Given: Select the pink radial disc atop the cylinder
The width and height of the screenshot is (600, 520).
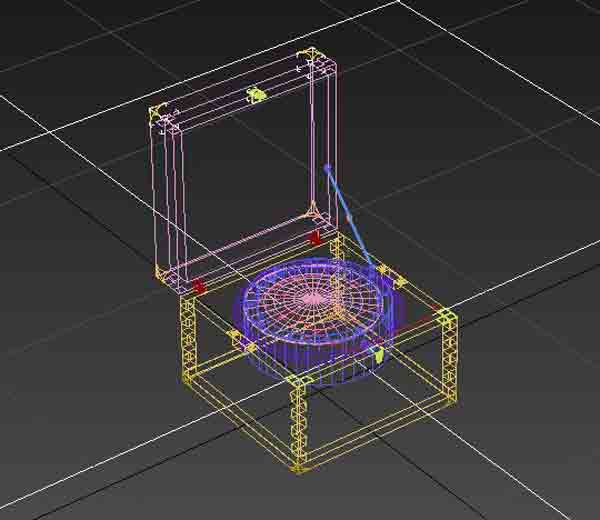Looking at the screenshot, I should [x=313, y=301].
